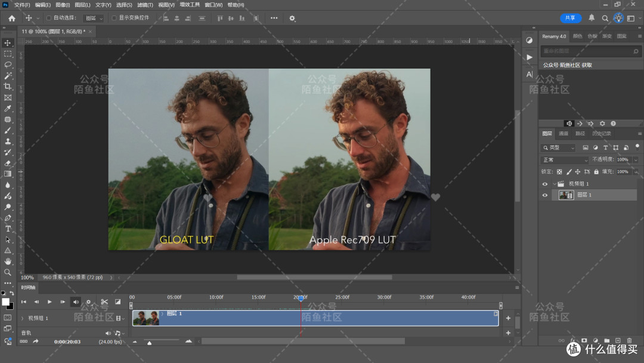Split the clip with the scissors icon
644x363 pixels.
[x=104, y=302]
